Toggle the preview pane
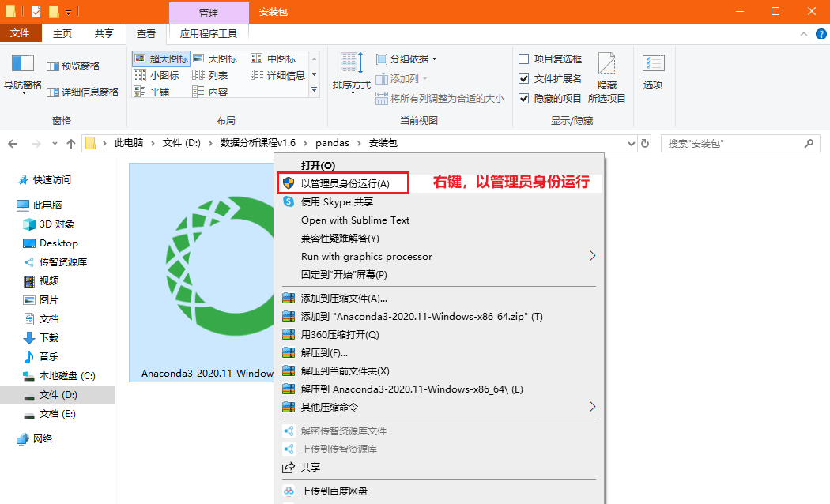Viewport: 830px width, 504px height. coord(73,66)
